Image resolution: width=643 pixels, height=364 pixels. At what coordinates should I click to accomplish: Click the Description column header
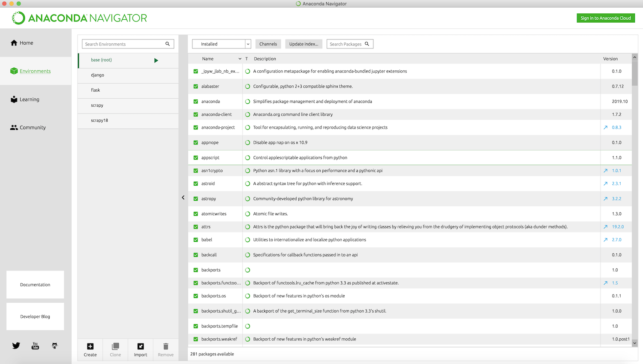[x=265, y=59]
